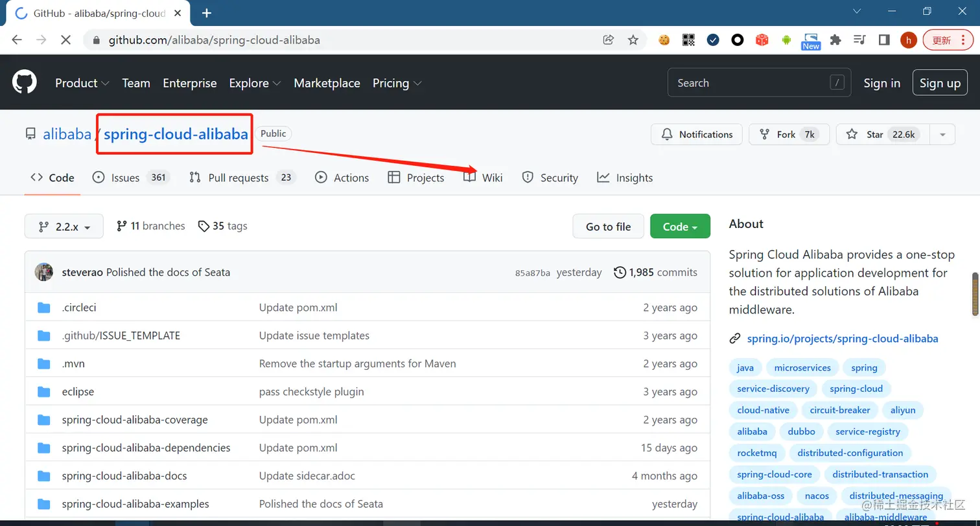980x526 pixels.
Task: Open the QR code extension
Action: 688,40
